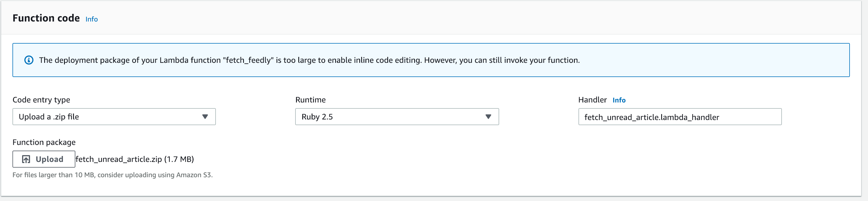This screenshot has width=868, height=201.
Task: Click the Code entry type label
Action: click(x=41, y=100)
